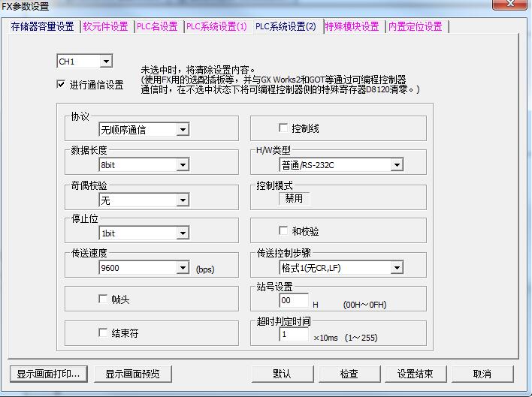Viewport: 532px width, 397px height.
Task: Open the 传送速度 9600 baud dropdown
Action: pyautogui.click(x=182, y=268)
